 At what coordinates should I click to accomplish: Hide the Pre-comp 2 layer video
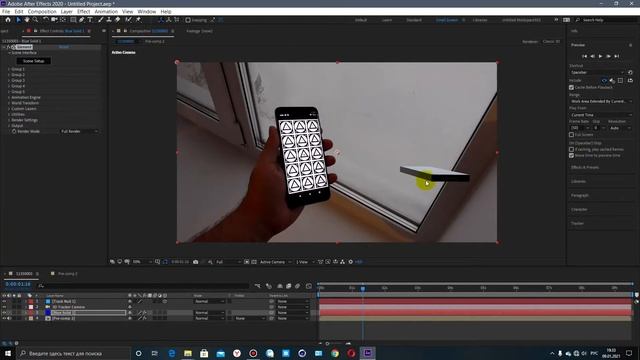pos(4,318)
